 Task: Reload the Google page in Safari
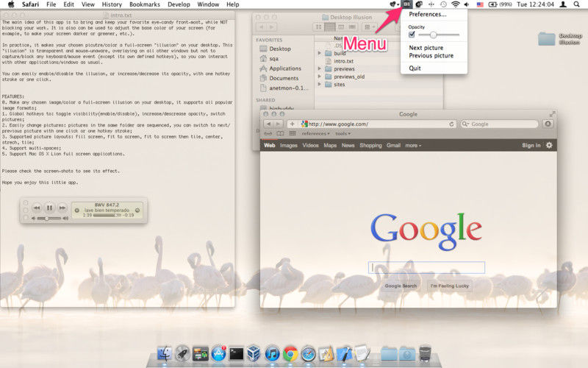[x=451, y=124]
